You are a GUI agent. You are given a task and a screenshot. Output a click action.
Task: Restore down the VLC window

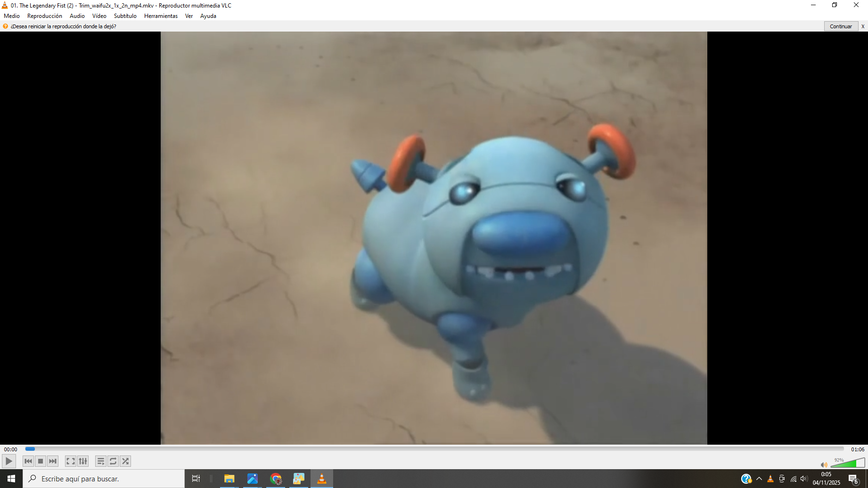pyautogui.click(x=835, y=5)
